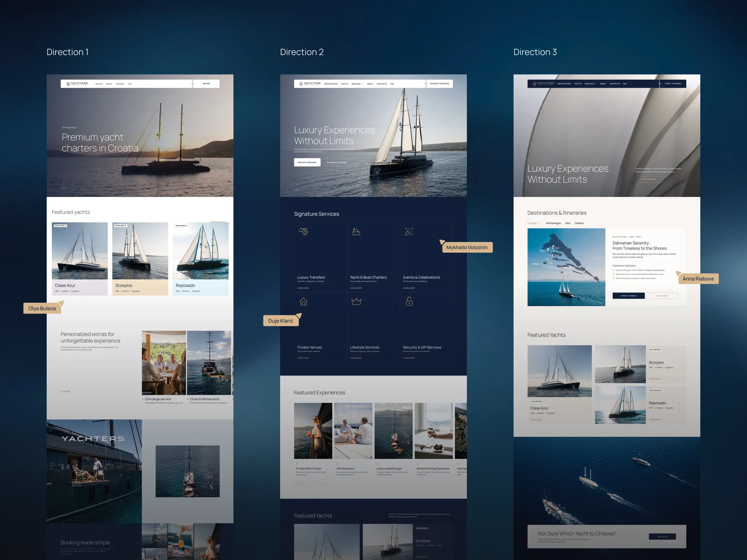The height and width of the screenshot is (560, 747).
Task: Click the party popper icon above Events & Celebrations
Action: point(409,231)
